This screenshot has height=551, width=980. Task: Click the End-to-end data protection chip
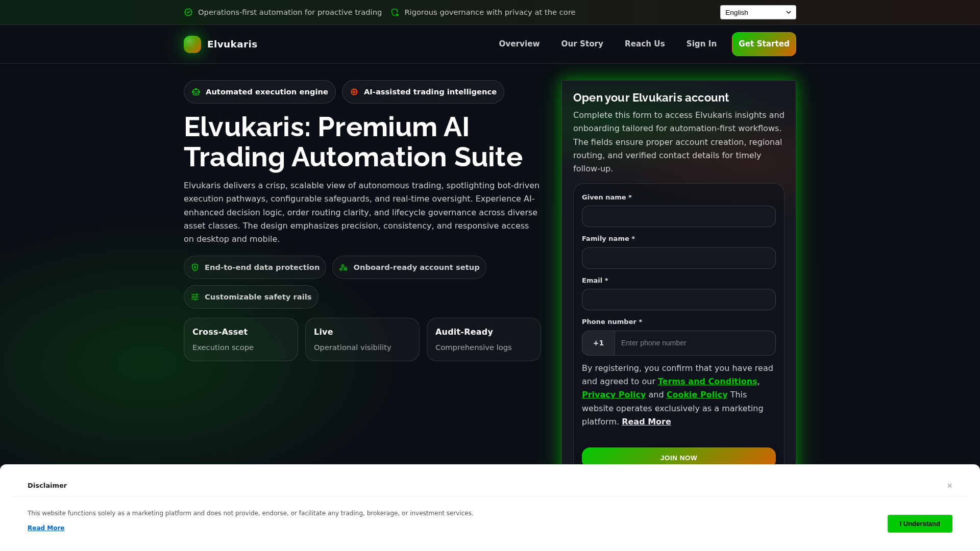(x=255, y=267)
